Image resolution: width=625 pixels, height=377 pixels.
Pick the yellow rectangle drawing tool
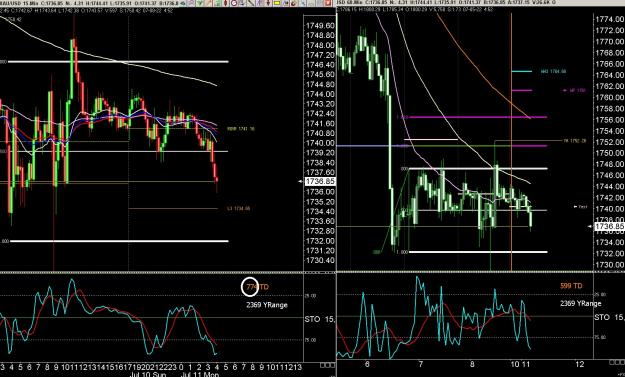tap(276, 3)
